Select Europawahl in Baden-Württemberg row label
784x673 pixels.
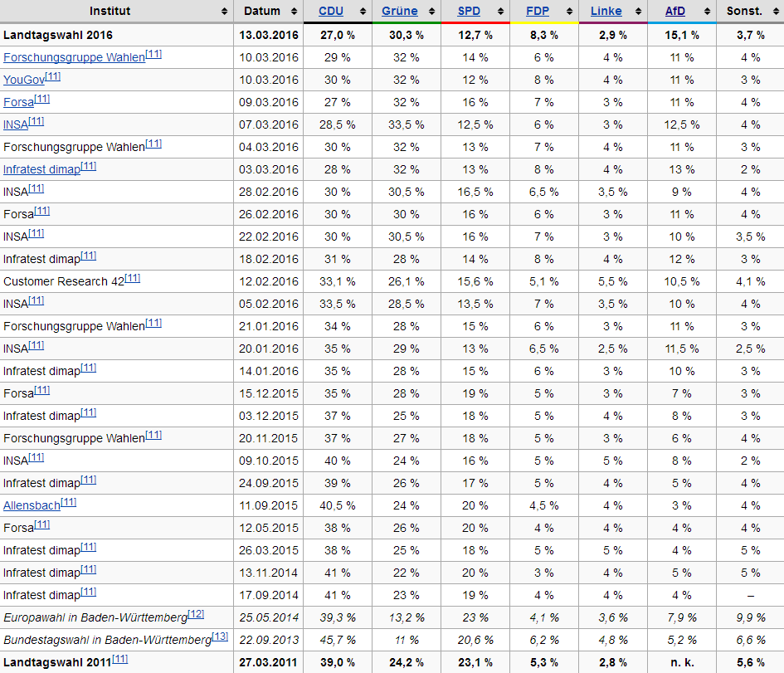95,618
